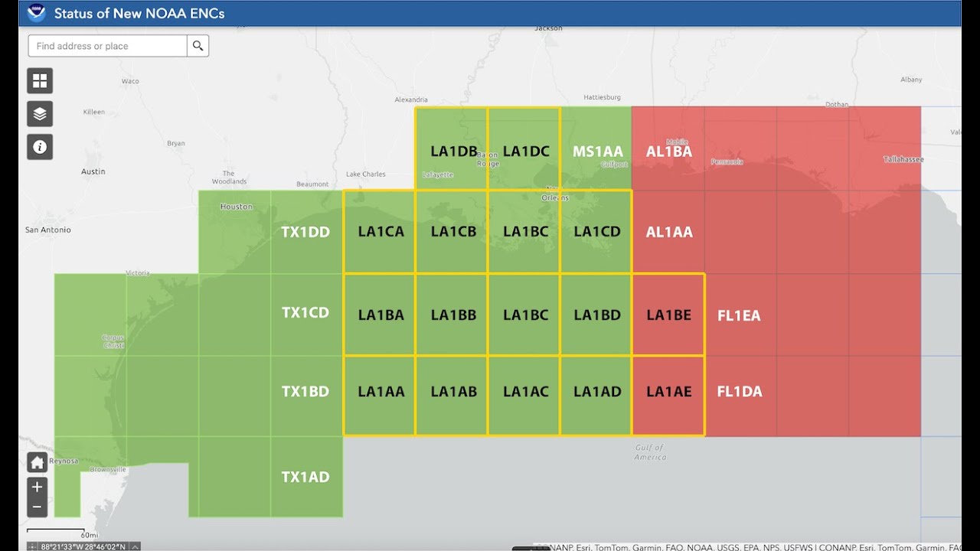Click the Hattiesburg city label
980x551 pixels.
point(602,98)
